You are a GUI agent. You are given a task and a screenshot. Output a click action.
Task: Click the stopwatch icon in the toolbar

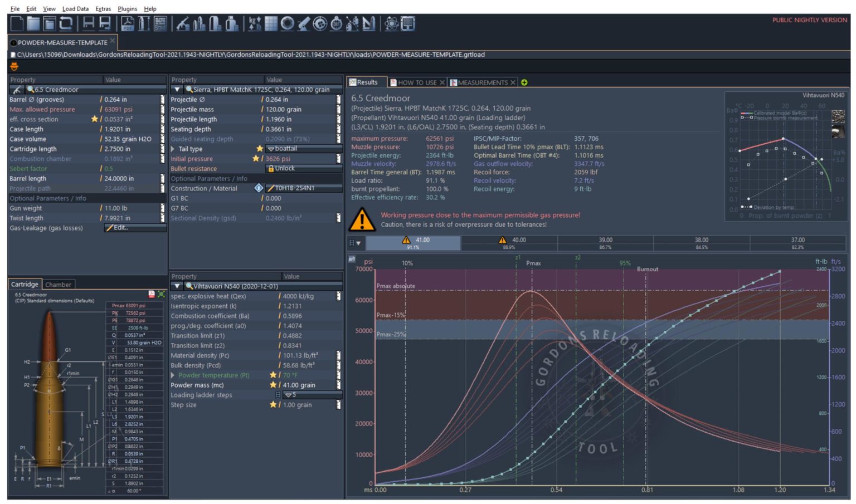[x=336, y=23]
